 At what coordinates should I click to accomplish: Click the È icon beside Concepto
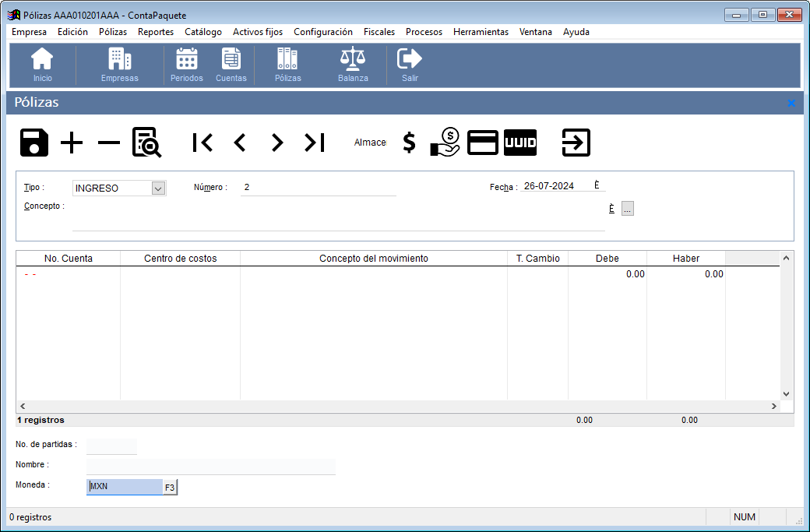pyautogui.click(x=611, y=208)
